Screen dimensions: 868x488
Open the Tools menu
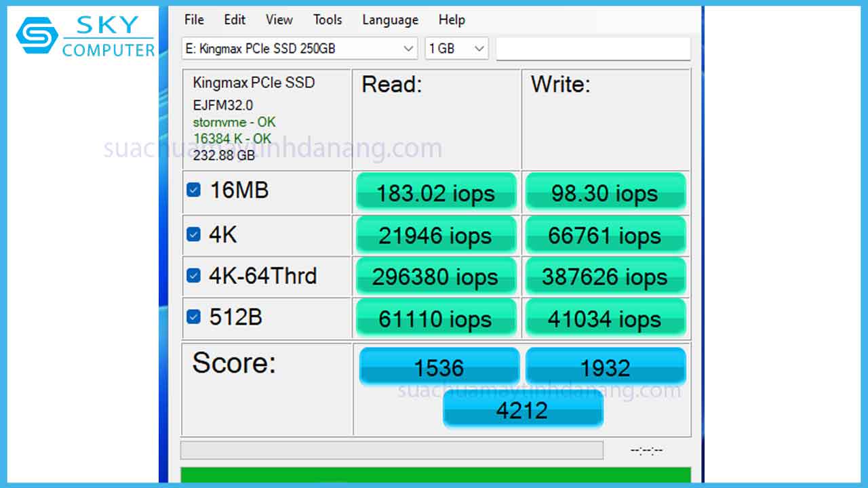tap(327, 20)
